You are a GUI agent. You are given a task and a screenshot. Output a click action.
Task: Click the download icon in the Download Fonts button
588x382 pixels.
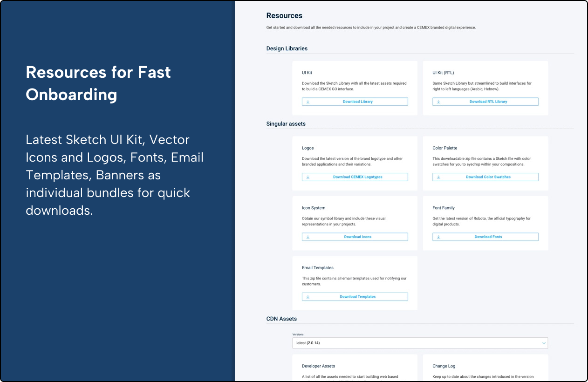click(x=438, y=237)
